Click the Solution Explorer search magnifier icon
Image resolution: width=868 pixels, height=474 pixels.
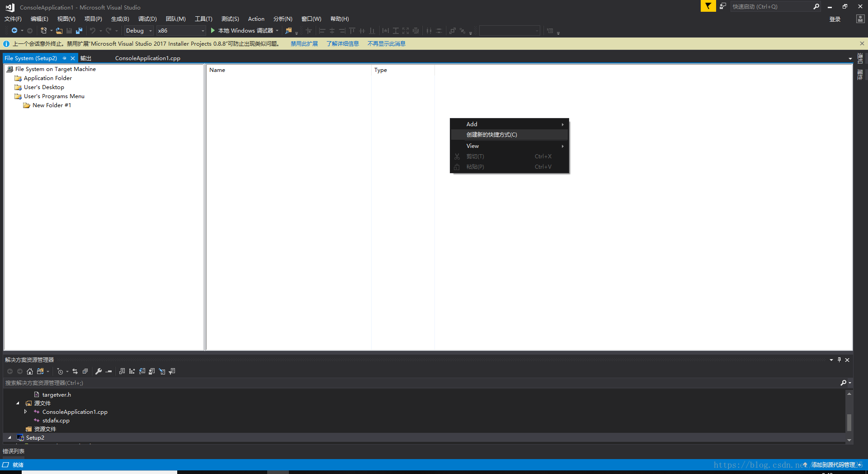844,383
